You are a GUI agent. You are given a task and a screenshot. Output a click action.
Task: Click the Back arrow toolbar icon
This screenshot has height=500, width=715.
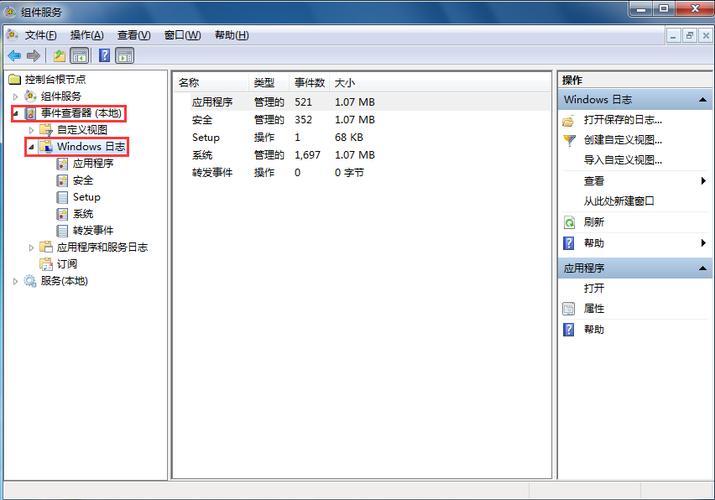click(15, 56)
